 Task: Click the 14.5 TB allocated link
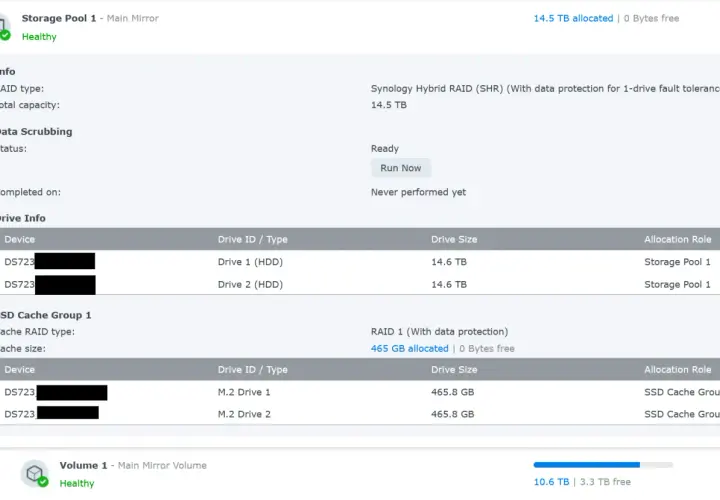coord(573,18)
